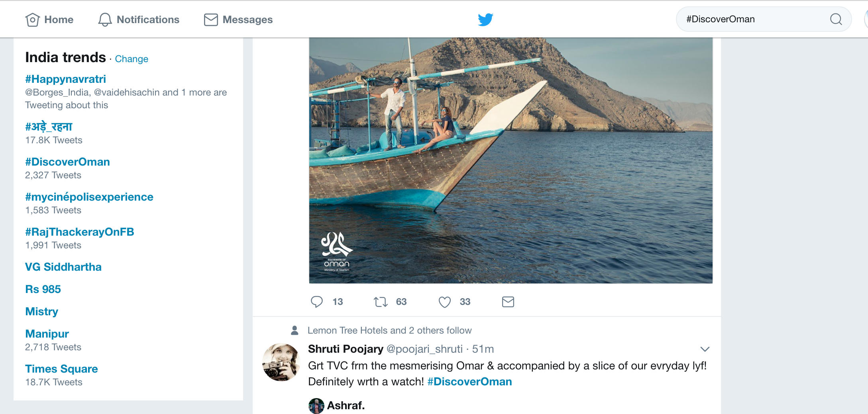This screenshot has height=414, width=868.
Task: Click the Messages envelope icon
Action: [x=211, y=20]
